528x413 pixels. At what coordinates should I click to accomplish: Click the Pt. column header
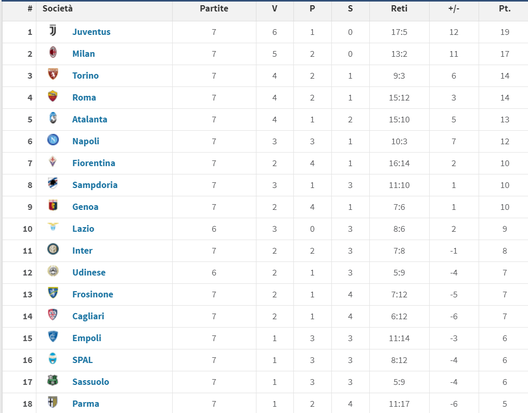coord(504,9)
